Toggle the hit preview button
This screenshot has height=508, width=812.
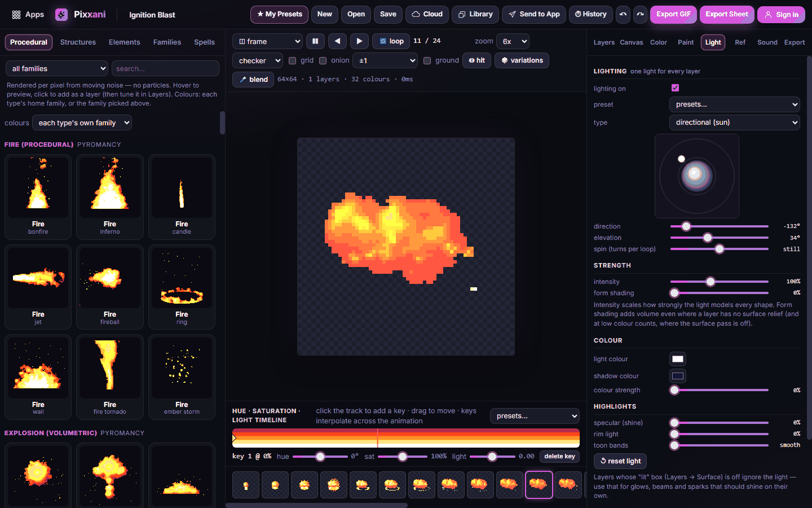tap(476, 60)
